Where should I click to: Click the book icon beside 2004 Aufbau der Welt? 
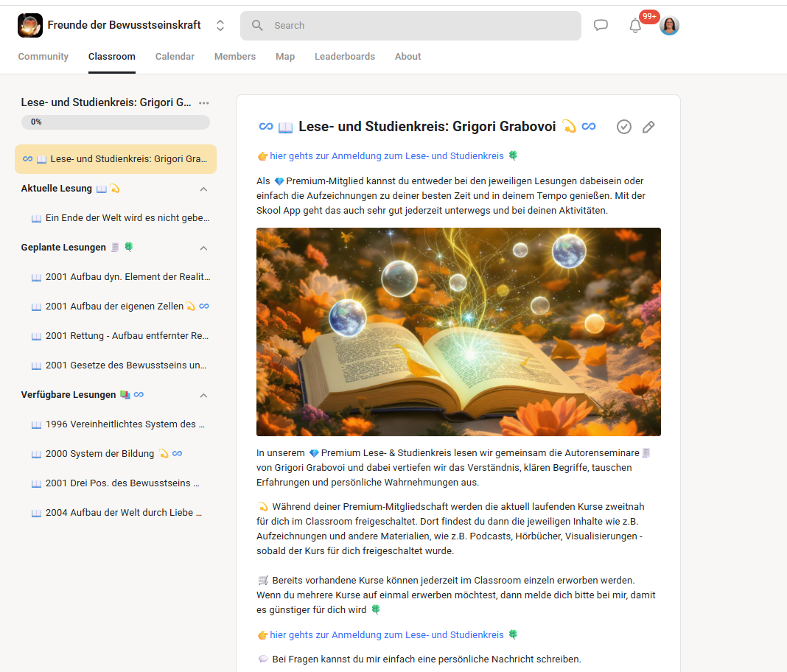(37, 514)
